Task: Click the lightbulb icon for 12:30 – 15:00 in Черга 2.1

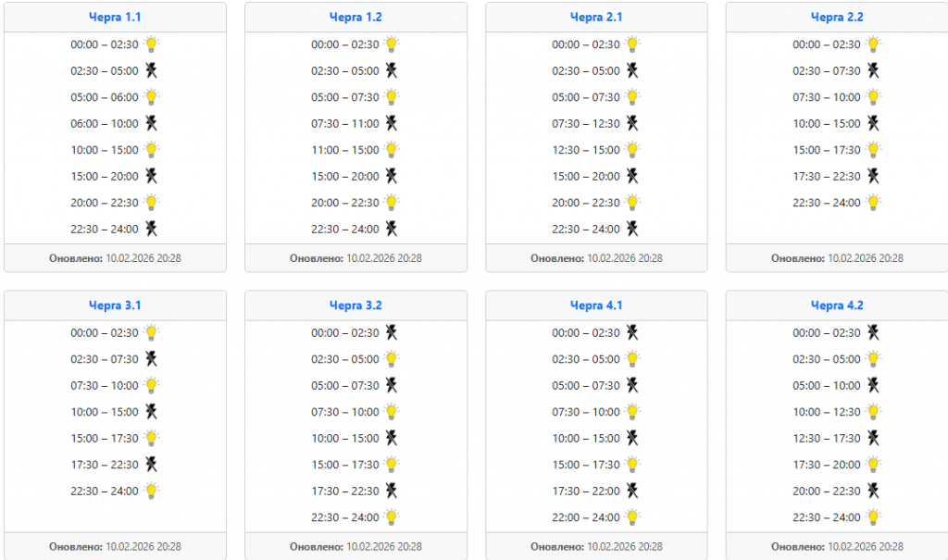Action: coord(632,149)
